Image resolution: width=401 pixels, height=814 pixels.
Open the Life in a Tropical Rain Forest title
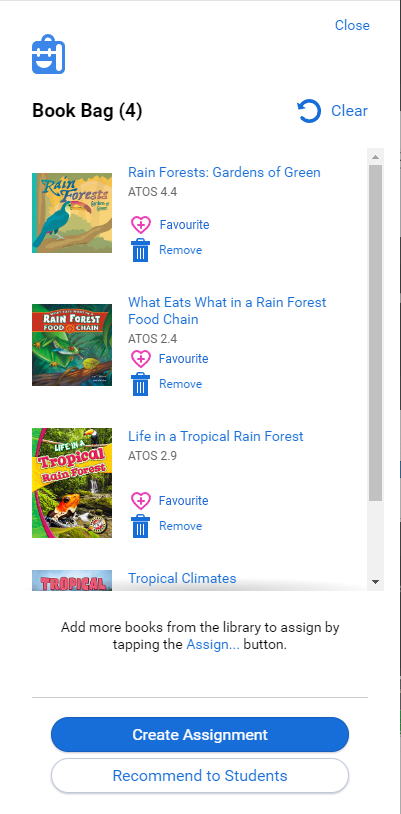click(x=216, y=436)
